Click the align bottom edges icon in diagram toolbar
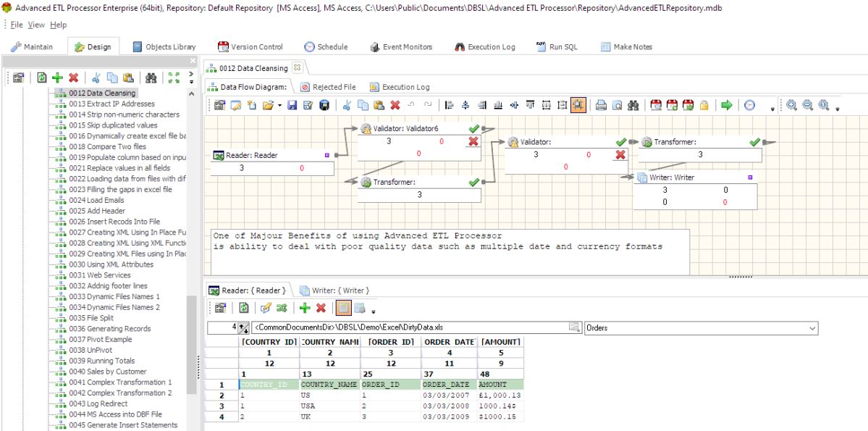Screen dimensions: 868x431 point(497,105)
